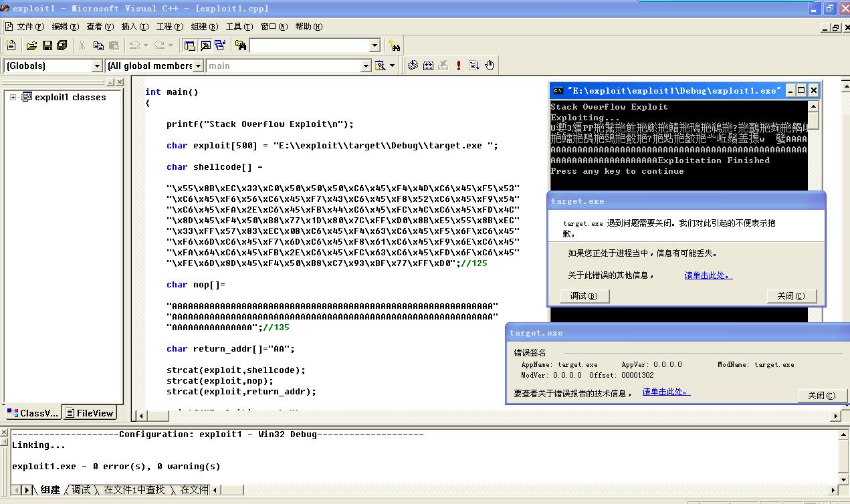
Task: Open the 编辑 menu
Action: coord(66,27)
